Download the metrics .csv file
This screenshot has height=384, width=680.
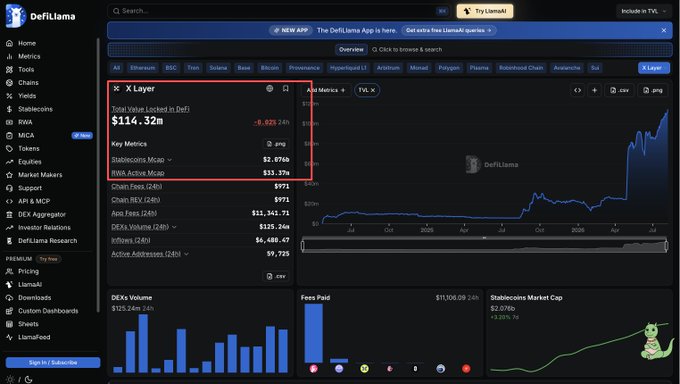pos(276,276)
